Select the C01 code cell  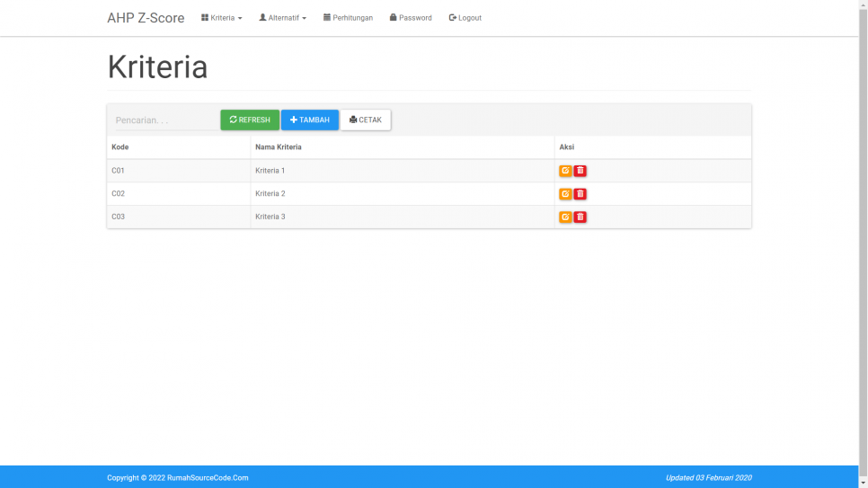pyautogui.click(x=118, y=171)
